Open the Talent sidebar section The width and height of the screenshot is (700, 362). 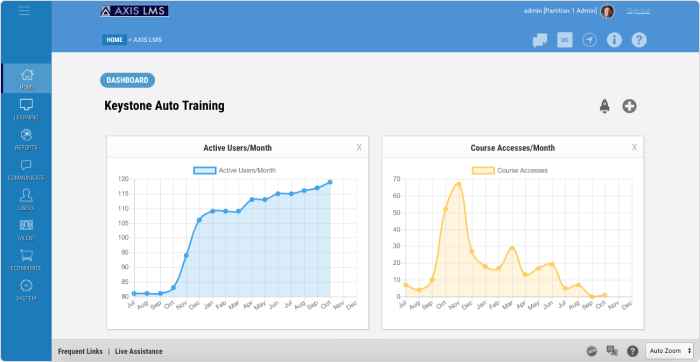(x=26, y=230)
